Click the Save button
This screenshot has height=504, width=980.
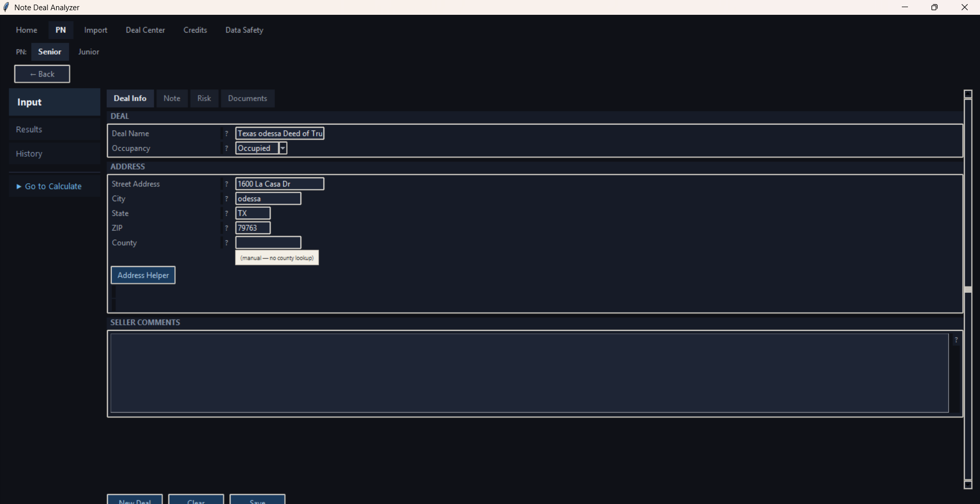tap(258, 499)
